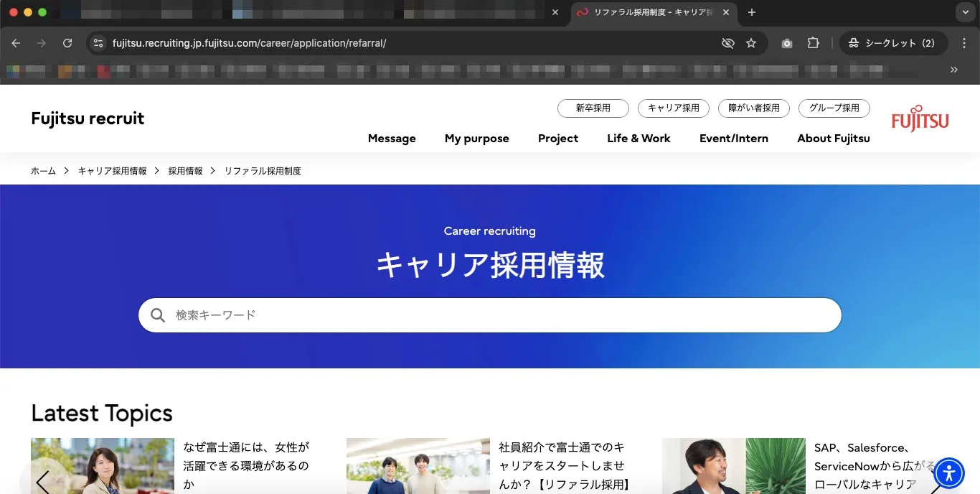This screenshot has height=494, width=980.
Task: Click the camera extension icon
Action: (x=787, y=43)
